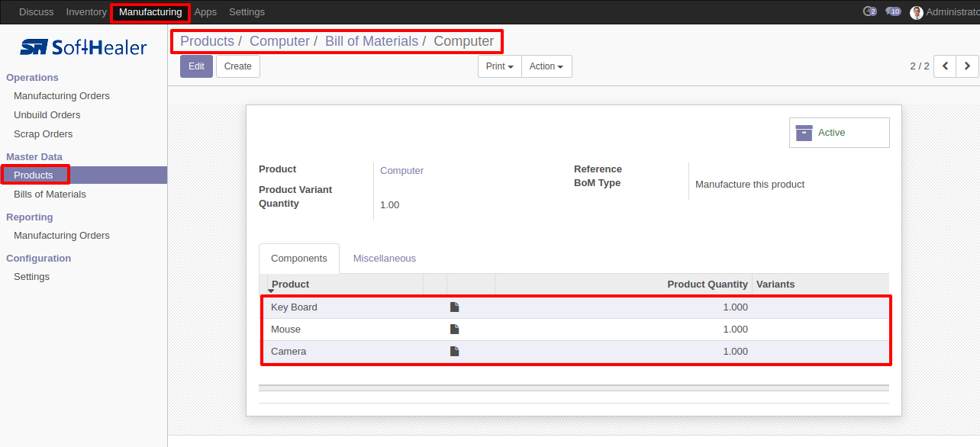Click the SoftHealer logo
The height and width of the screenshot is (447, 980).
[83, 47]
